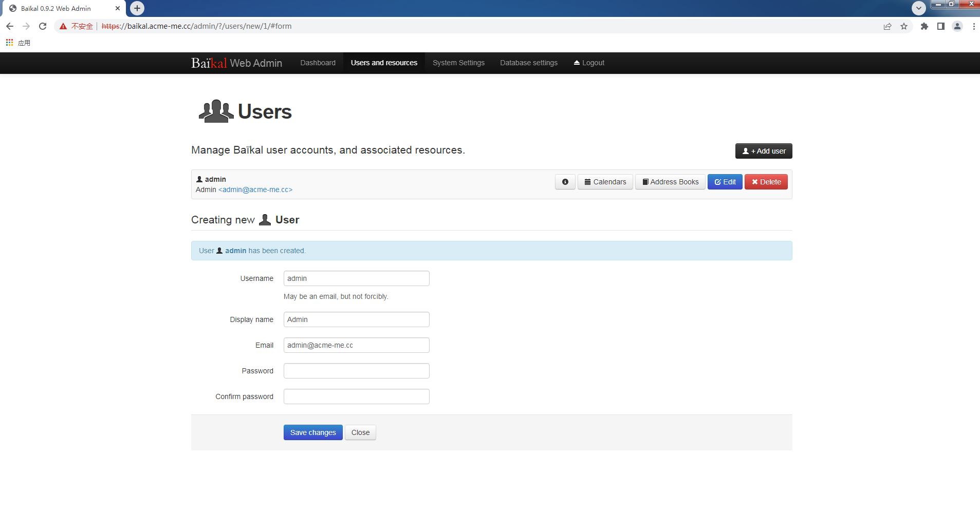Click the admin username text in user row
The width and height of the screenshot is (980, 530).
click(x=215, y=179)
